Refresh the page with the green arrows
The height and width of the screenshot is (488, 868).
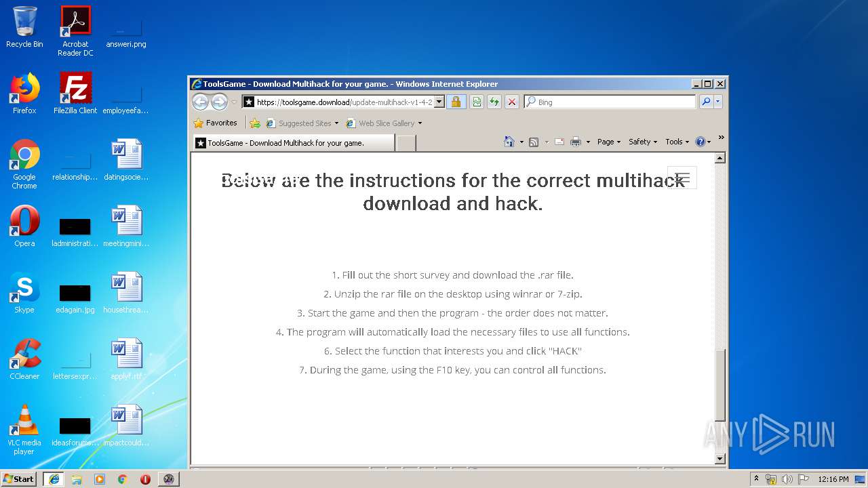coord(494,102)
